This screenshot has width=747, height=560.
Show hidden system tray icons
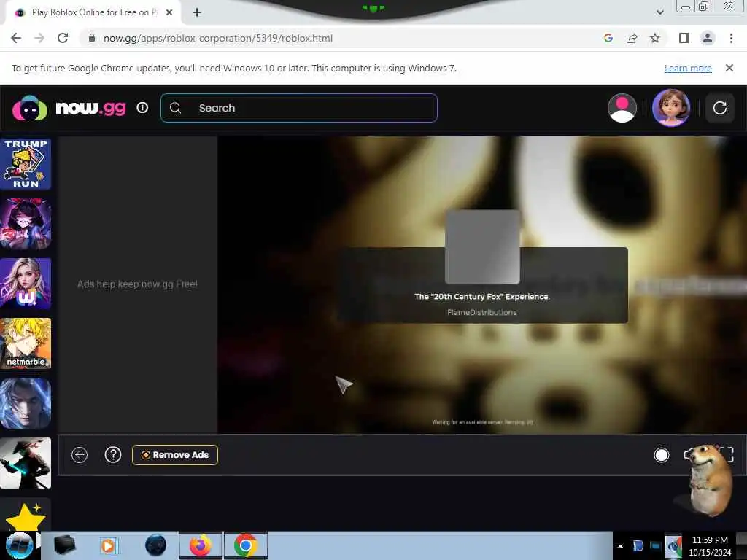[620, 546]
